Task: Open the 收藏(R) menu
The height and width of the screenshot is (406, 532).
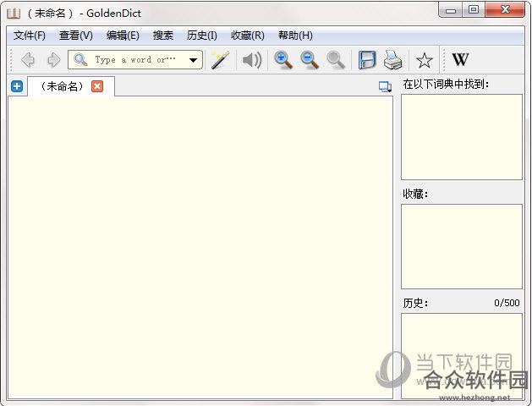Action: 248,36
